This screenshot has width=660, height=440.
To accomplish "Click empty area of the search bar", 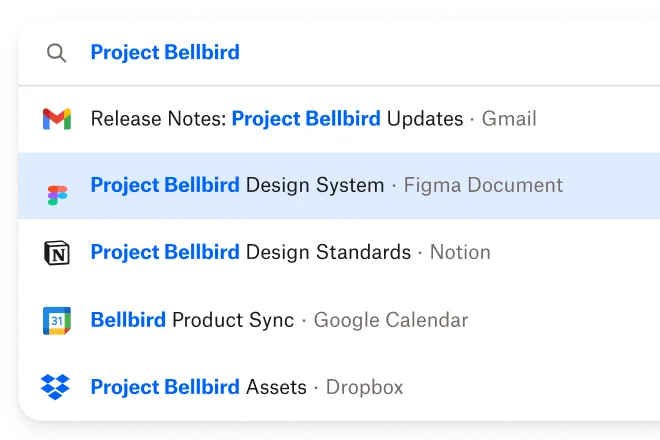I will click(x=450, y=52).
